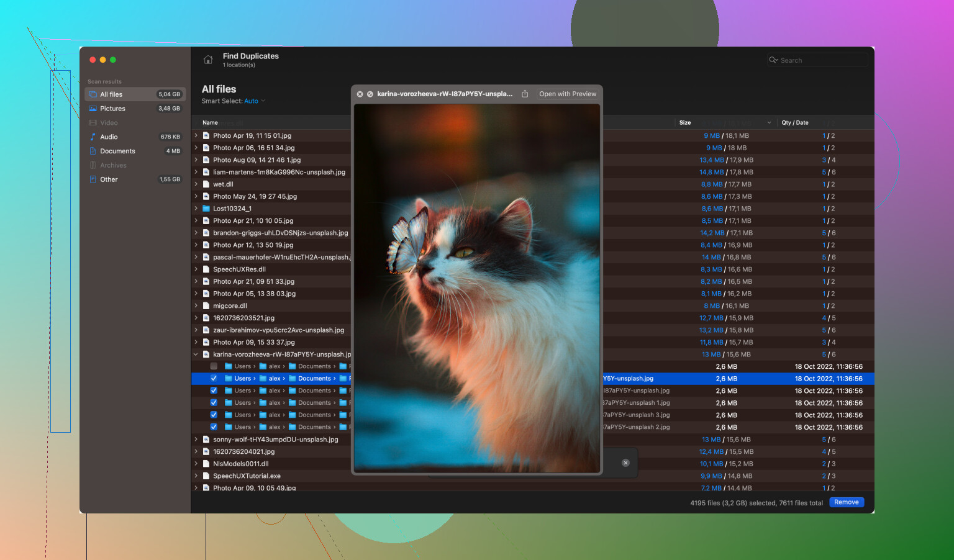Select the Archives category in the sidebar
The width and height of the screenshot is (954, 560).
tap(135, 165)
